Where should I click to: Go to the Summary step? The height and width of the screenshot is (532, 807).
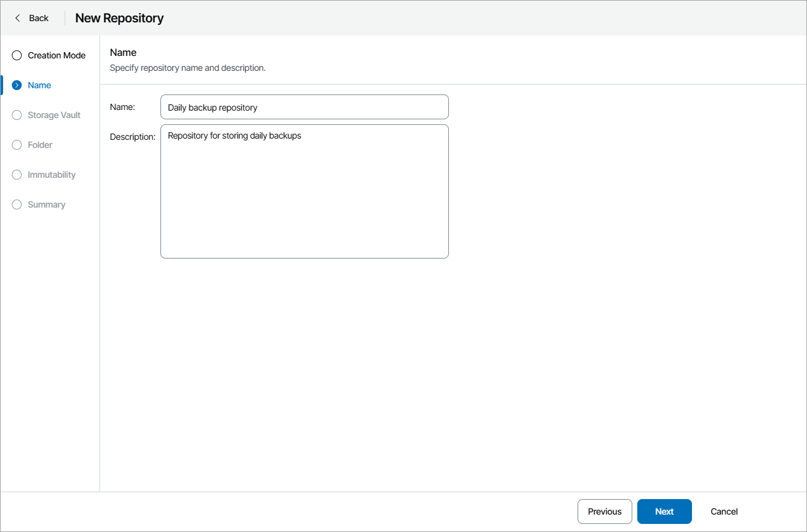click(47, 204)
